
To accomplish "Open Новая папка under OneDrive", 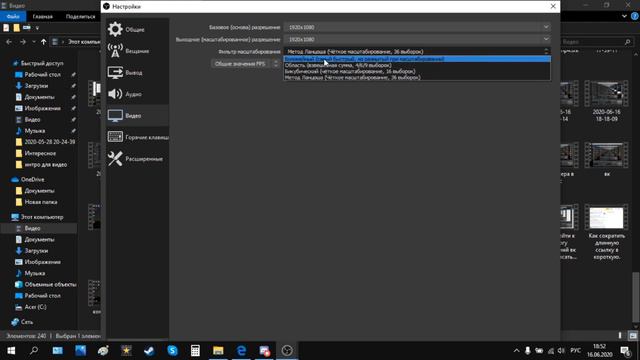I will coord(36,202).
